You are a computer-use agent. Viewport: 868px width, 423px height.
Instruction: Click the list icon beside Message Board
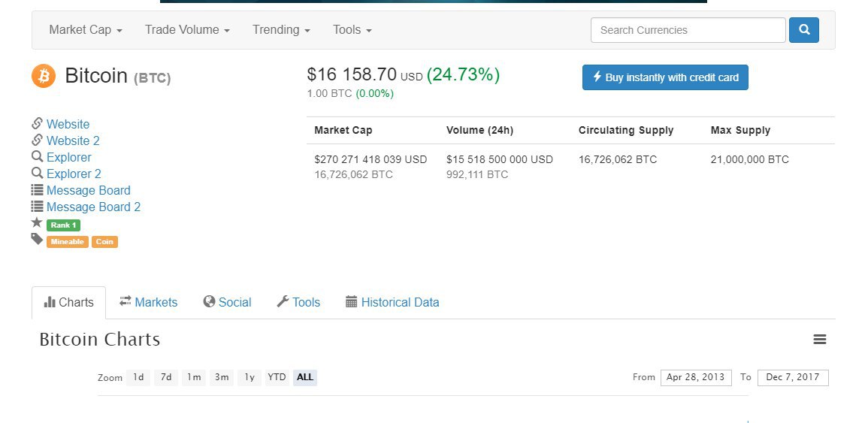37,190
